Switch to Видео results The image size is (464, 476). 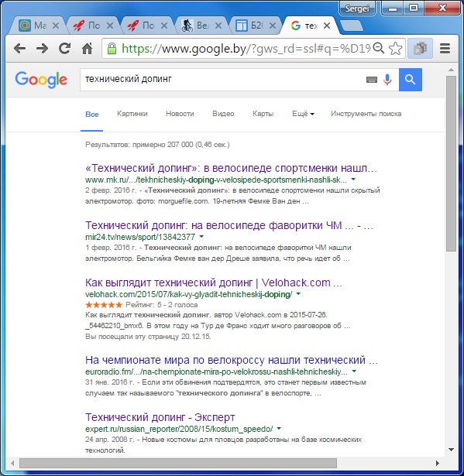(223, 114)
